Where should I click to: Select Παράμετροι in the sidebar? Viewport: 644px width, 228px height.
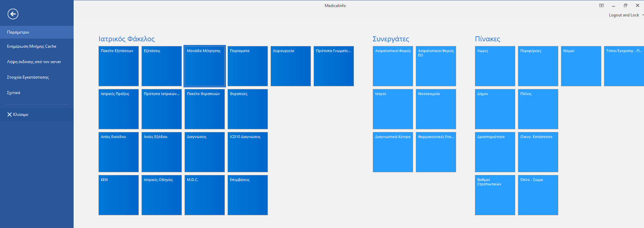pos(36,32)
